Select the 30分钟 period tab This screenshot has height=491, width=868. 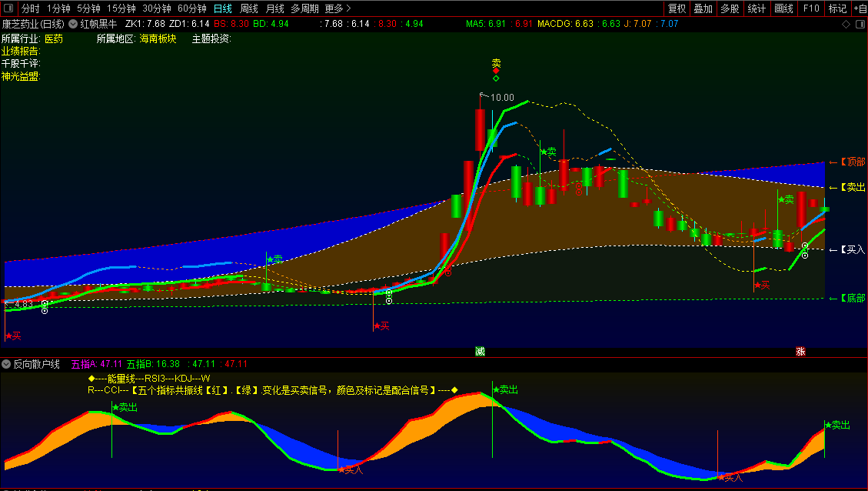tap(157, 9)
